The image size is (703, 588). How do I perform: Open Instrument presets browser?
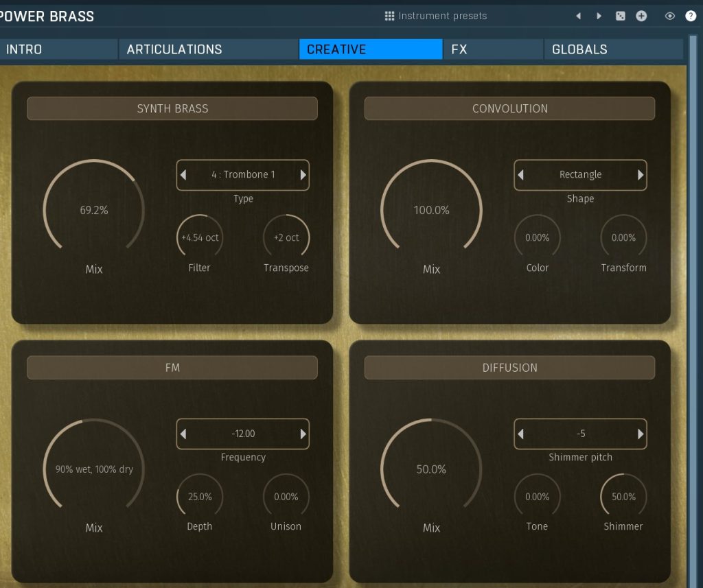(x=436, y=16)
